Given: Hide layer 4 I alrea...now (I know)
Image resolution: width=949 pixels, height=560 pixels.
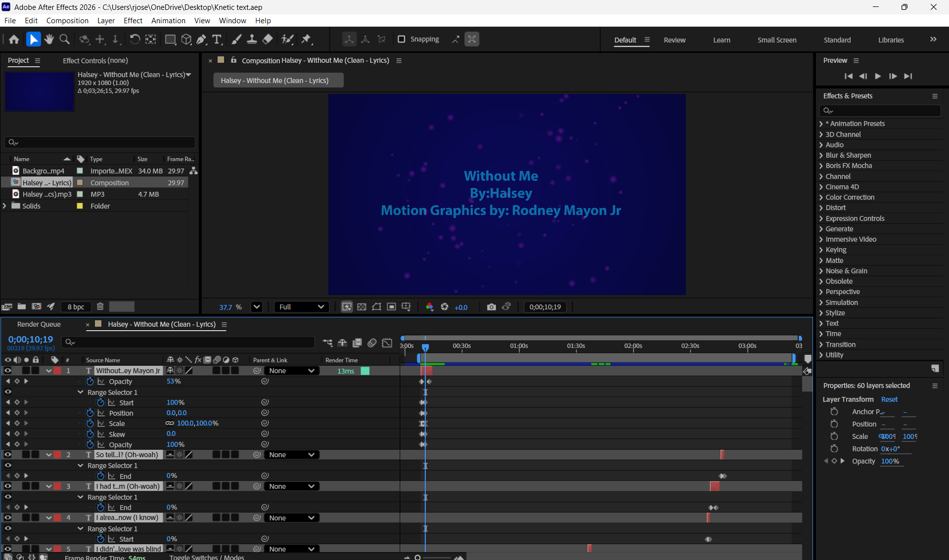Looking at the screenshot, I should 8,518.
